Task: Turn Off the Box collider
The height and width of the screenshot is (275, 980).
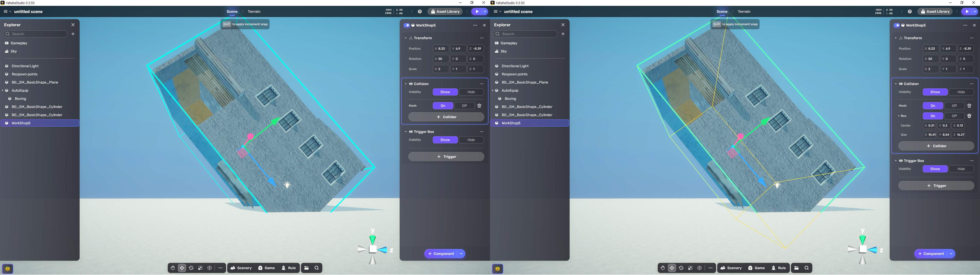Action: 954,116
